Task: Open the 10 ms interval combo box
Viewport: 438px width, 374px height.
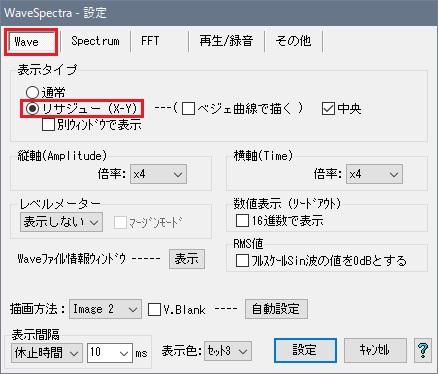Action: (x=110, y=353)
